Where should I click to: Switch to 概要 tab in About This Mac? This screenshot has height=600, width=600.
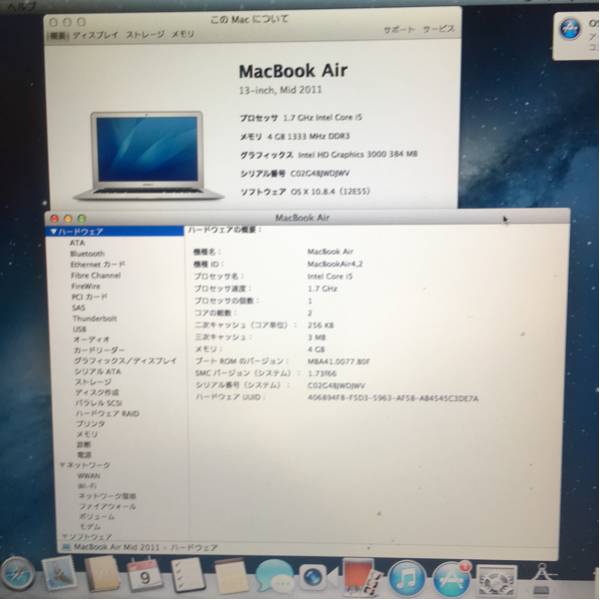pos(58,36)
